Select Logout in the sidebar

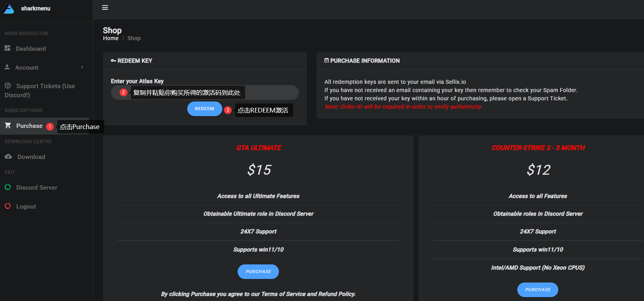[26, 207]
